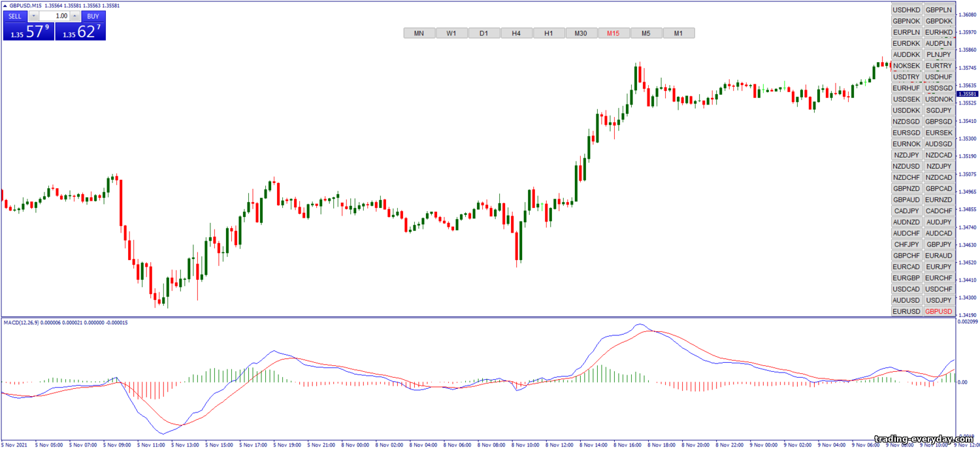Viewport: 980px width, 451px height.
Task: Choose the EURGBP symbol button
Action: point(907,278)
